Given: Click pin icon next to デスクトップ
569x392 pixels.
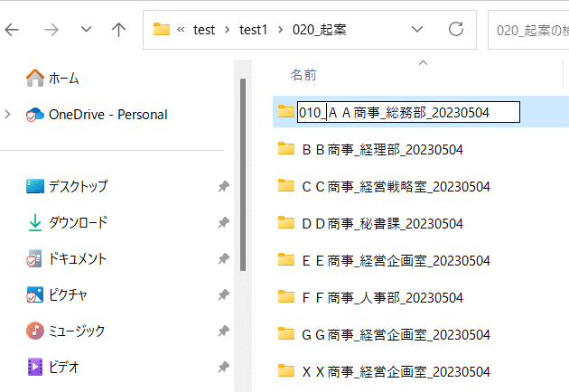Looking at the screenshot, I should [x=224, y=187].
